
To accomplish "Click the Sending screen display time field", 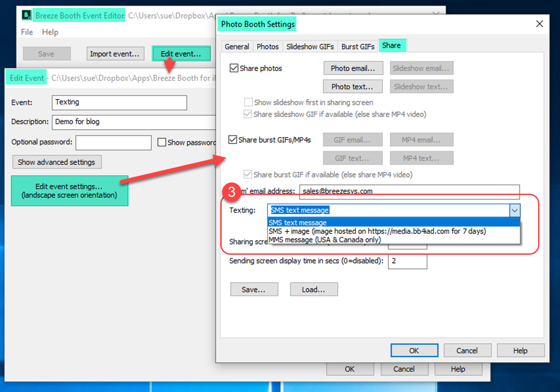I will 407,261.
